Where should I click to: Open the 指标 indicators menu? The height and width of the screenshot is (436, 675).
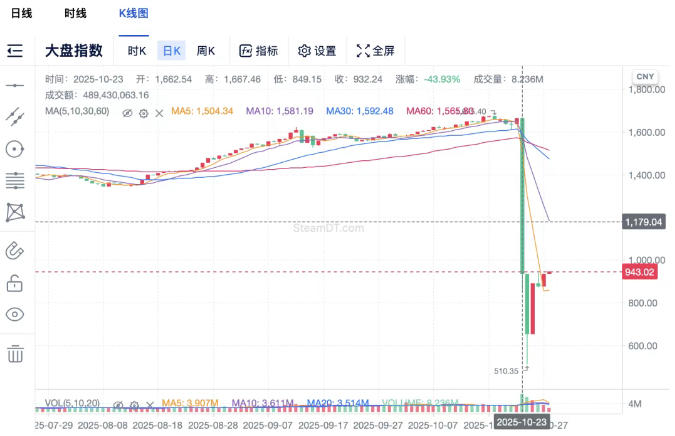click(258, 51)
